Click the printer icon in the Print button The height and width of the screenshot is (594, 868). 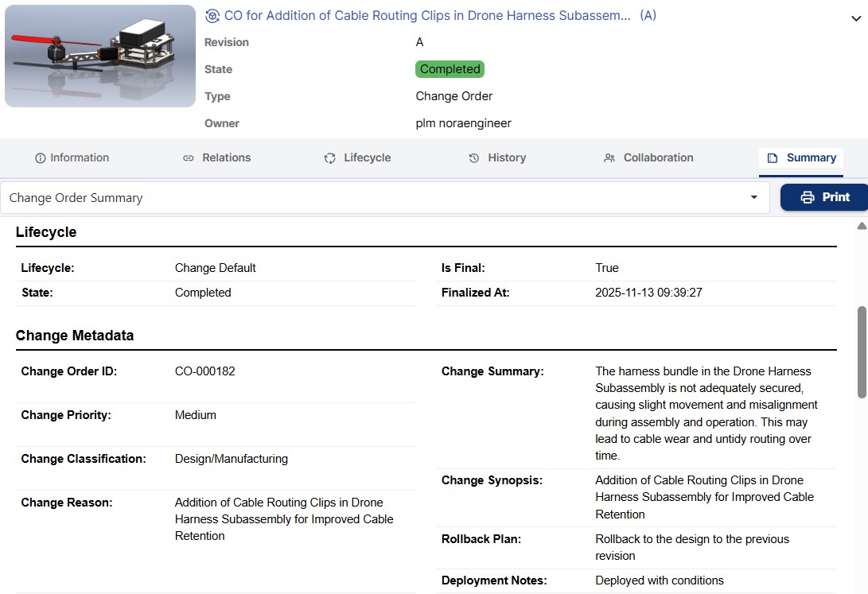point(808,197)
